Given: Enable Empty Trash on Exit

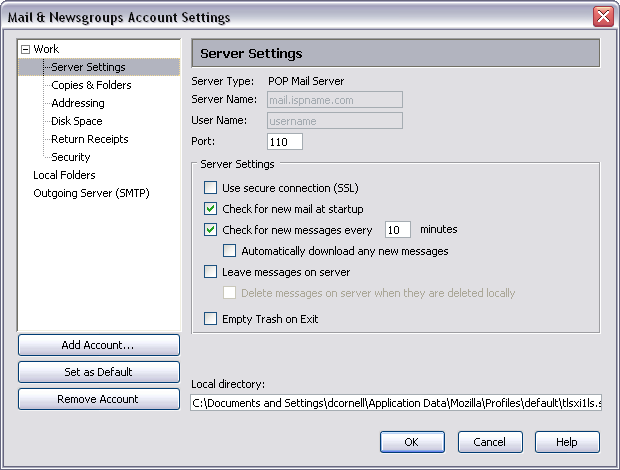Looking at the screenshot, I should (210, 320).
